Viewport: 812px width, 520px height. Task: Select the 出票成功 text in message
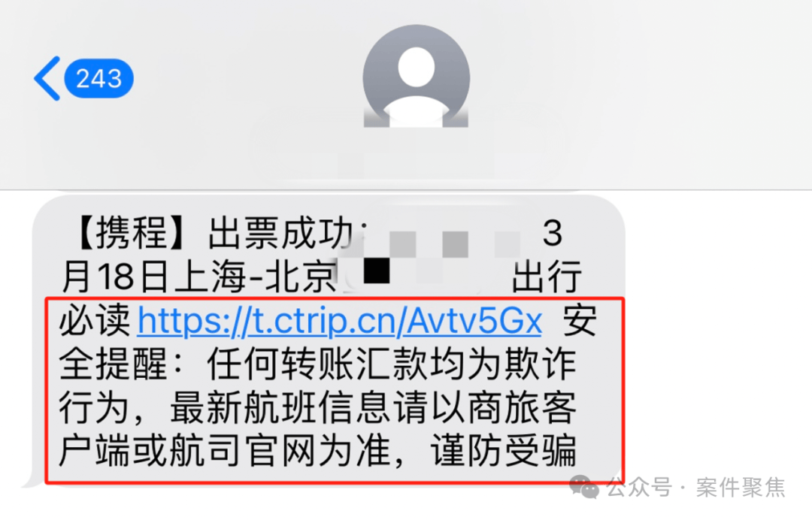tap(280, 233)
